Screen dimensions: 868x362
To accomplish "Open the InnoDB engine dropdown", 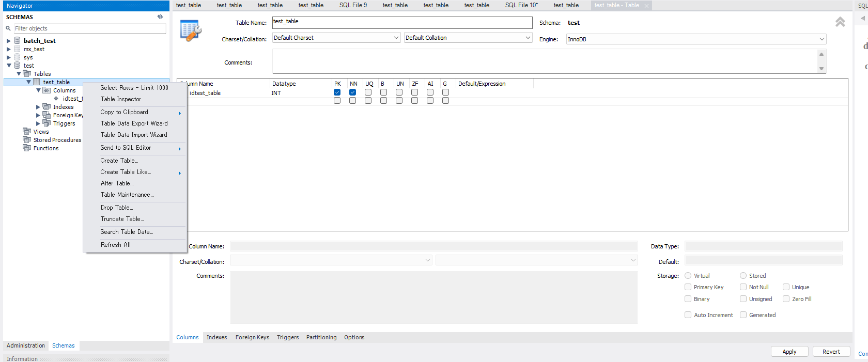I will (x=696, y=39).
